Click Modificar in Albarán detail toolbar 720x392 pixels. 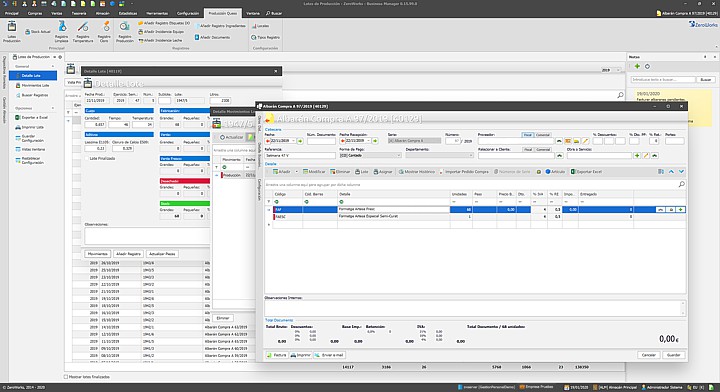(x=314, y=172)
